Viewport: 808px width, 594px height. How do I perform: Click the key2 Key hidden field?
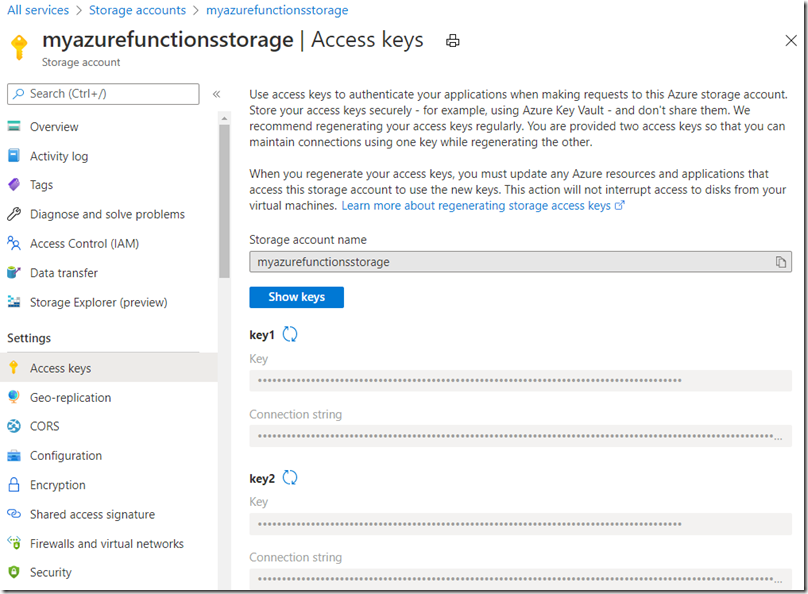coord(520,524)
